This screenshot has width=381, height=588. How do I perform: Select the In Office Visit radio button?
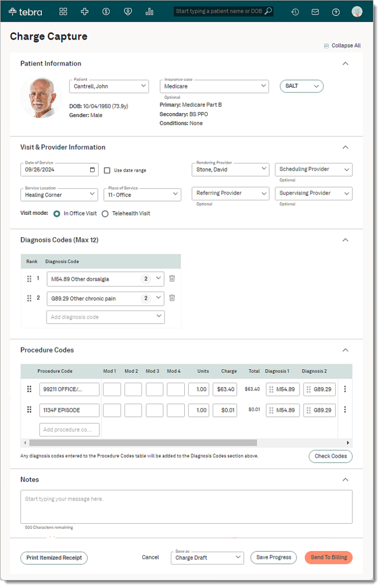(57, 214)
